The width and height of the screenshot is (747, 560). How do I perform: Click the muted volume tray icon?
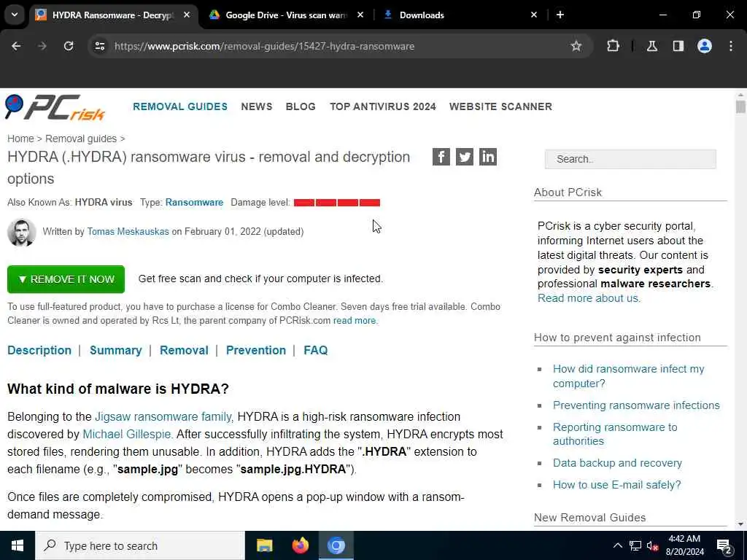(x=653, y=545)
